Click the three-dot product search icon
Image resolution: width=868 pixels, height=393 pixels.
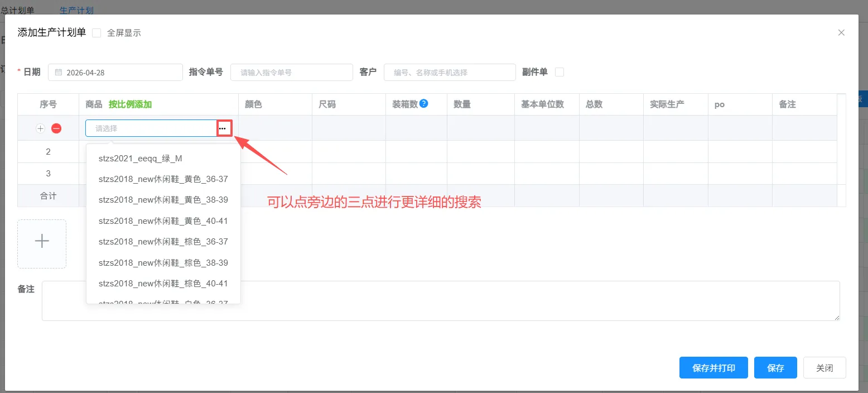[223, 128]
